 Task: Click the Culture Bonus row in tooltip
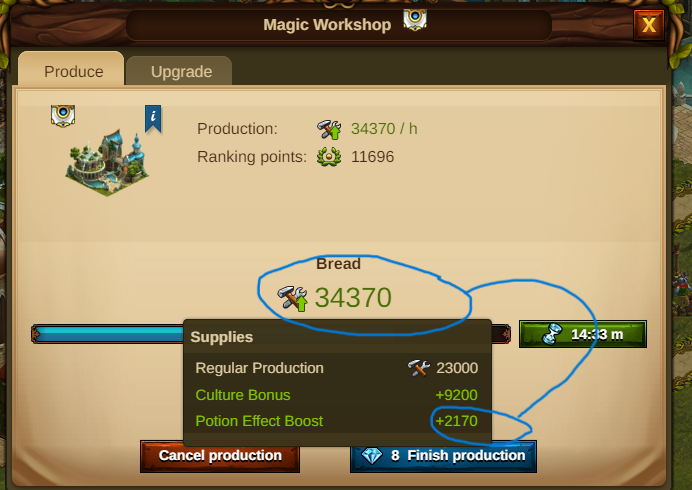pos(336,395)
